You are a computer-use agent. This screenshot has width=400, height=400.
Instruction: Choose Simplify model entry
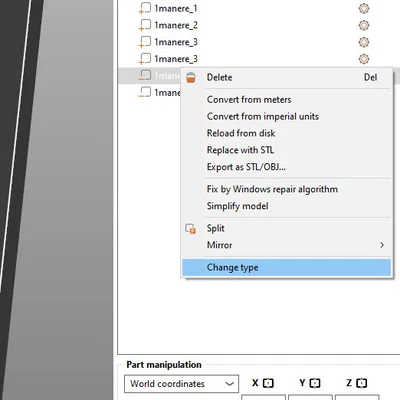(286, 206)
